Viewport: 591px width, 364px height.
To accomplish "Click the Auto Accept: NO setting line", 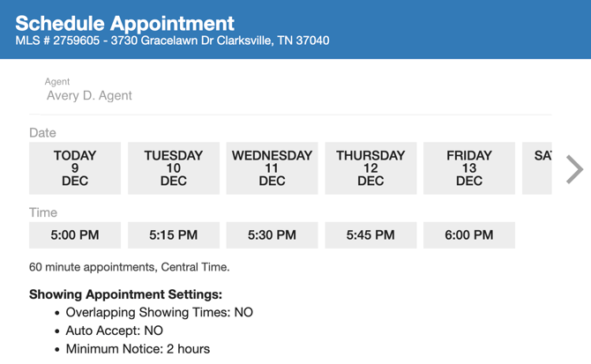I will [x=115, y=331].
